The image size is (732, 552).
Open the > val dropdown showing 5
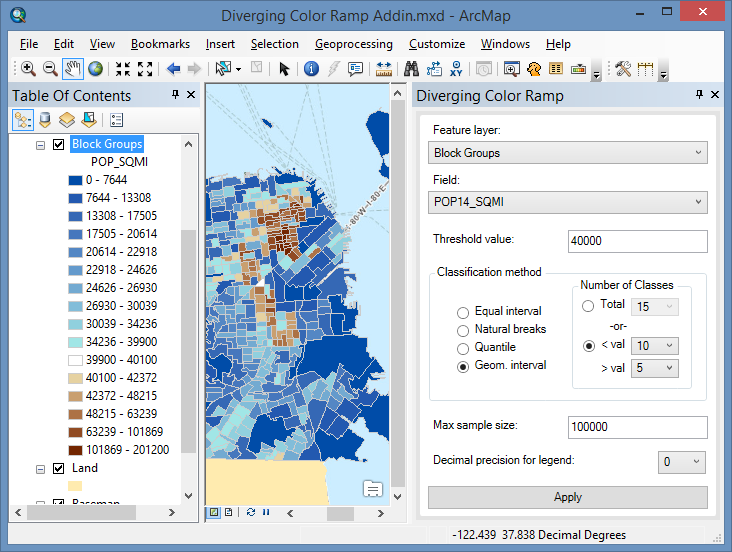pyautogui.click(x=655, y=368)
